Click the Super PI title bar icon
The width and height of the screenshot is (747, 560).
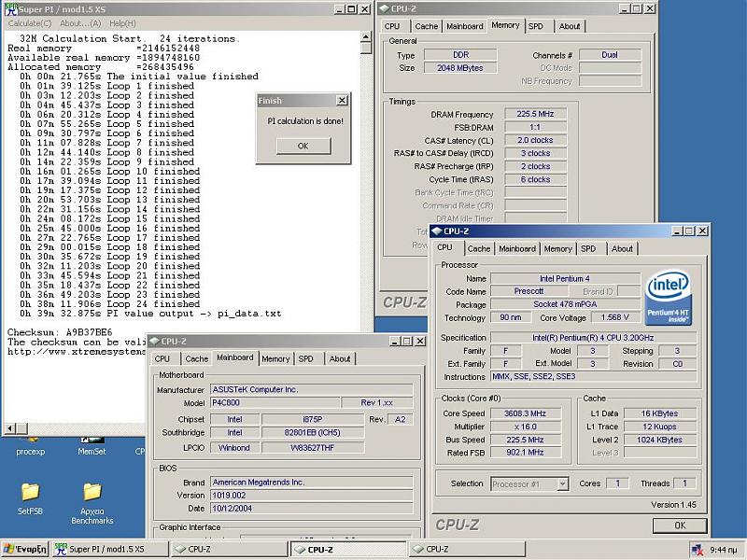[x=10, y=9]
